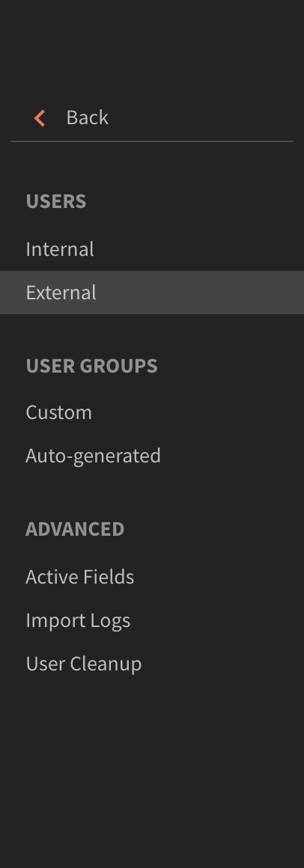Image resolution: width=304 pixels, height=868 pixels.
Task: Return to the previous menu via left arrow
Action: (x=40, y=118)
